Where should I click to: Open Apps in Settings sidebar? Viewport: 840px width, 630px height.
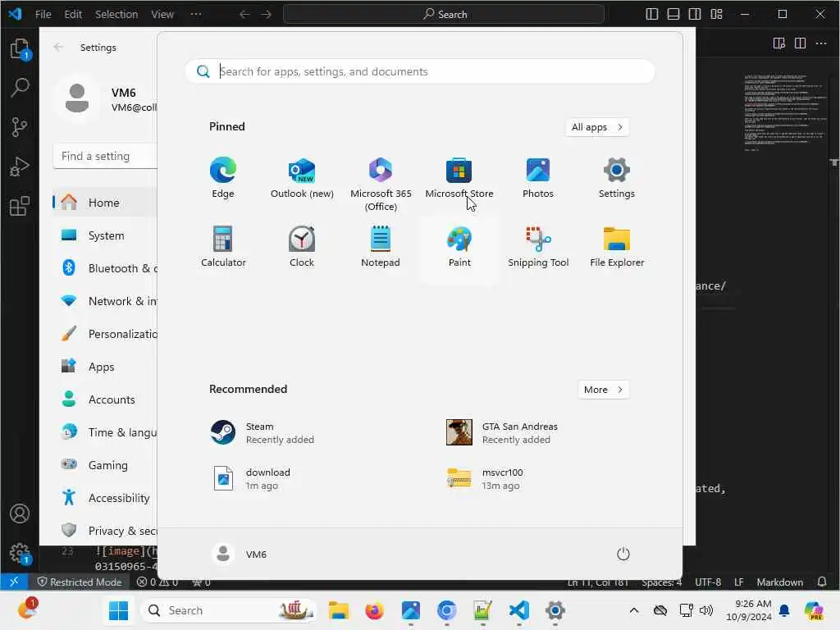click(105, 367)
